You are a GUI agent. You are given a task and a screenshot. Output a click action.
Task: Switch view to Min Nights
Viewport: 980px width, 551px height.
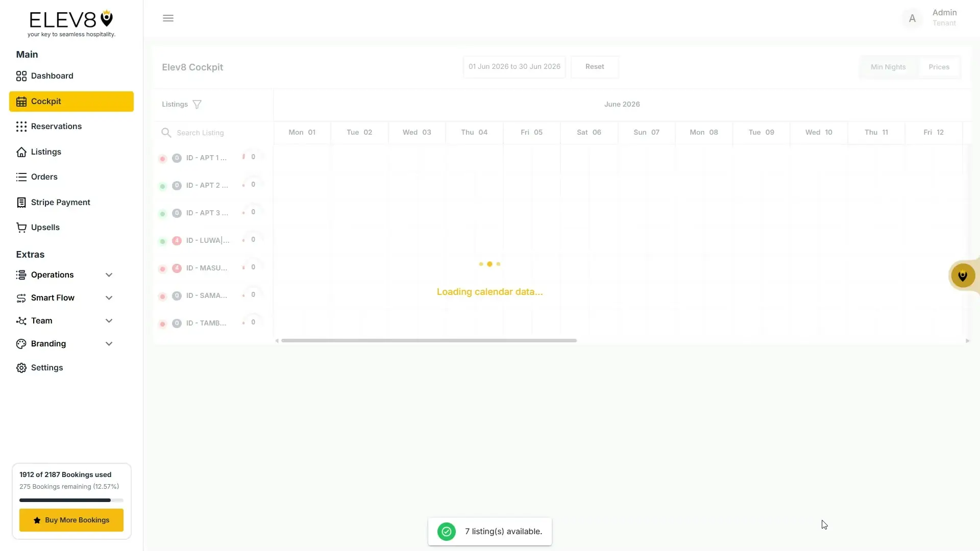click(x=888, y=67)
